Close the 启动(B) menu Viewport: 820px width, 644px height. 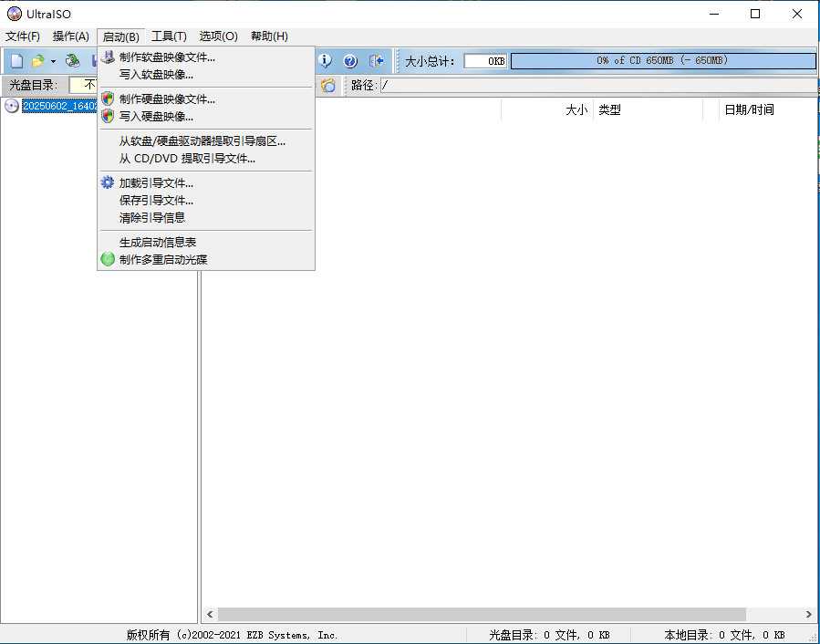[x=120, y=36]
